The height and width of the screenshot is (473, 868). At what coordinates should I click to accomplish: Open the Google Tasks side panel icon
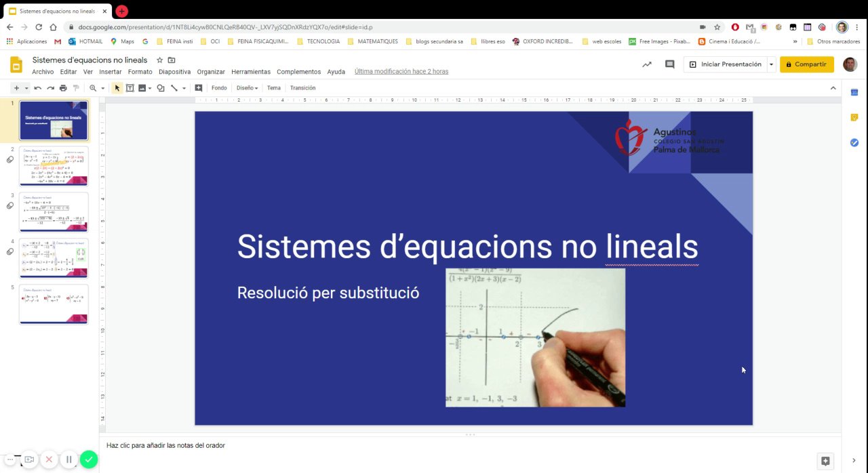(x=854, y=142)
